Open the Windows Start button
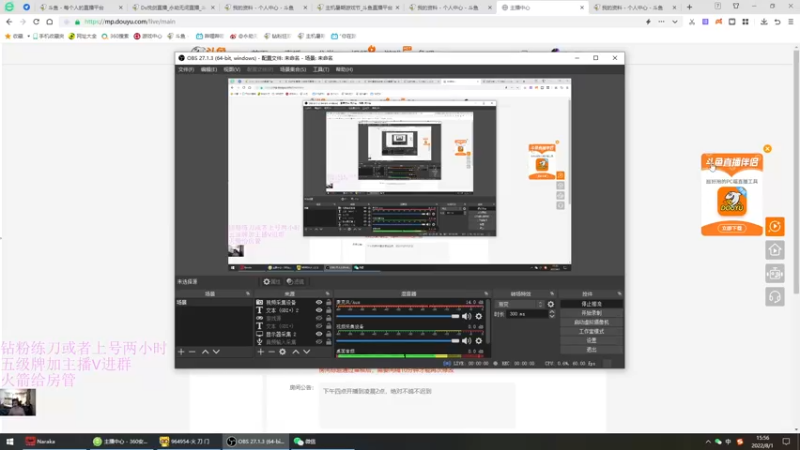 click(x=10, y=442)
